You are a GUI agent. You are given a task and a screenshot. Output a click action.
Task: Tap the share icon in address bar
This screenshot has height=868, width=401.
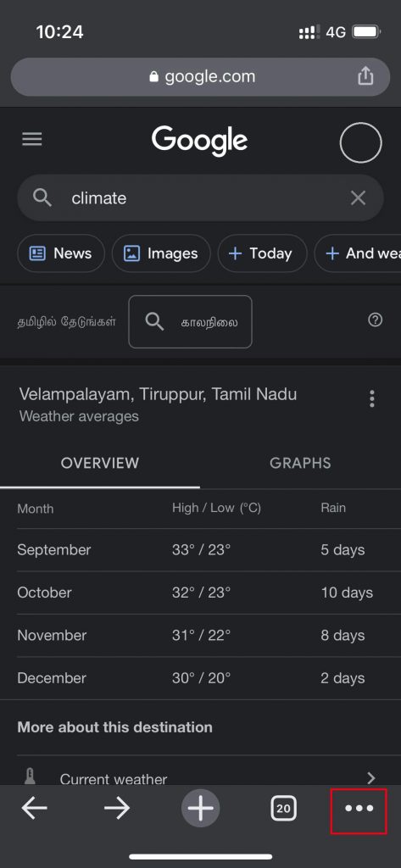pos(365,75)
